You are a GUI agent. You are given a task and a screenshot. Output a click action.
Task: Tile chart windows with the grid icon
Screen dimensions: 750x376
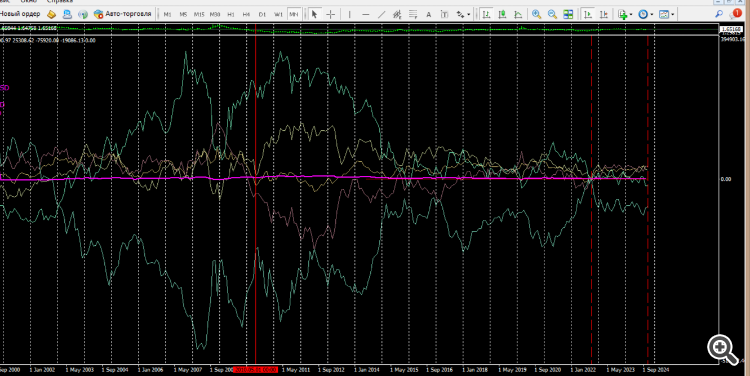[x=568, y=14]
